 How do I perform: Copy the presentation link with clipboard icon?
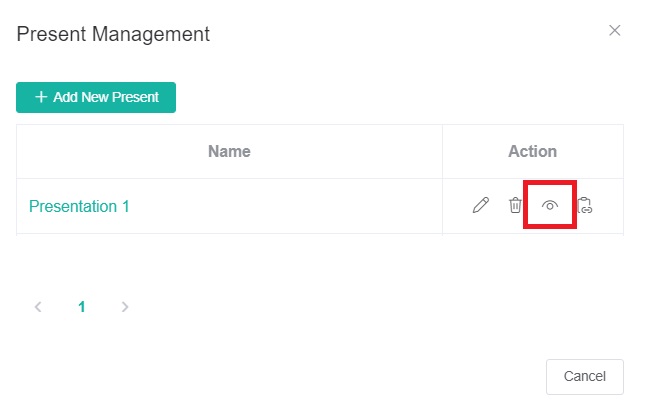point(585,205)
